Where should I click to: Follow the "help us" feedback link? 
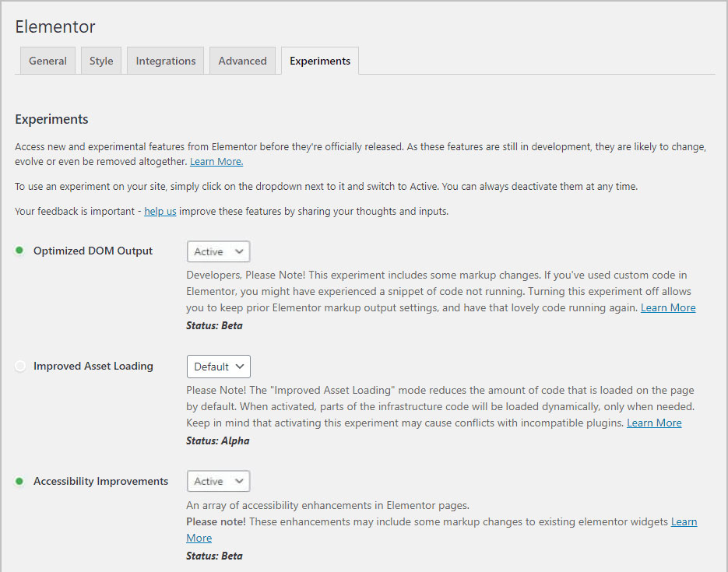coord(160,211)
